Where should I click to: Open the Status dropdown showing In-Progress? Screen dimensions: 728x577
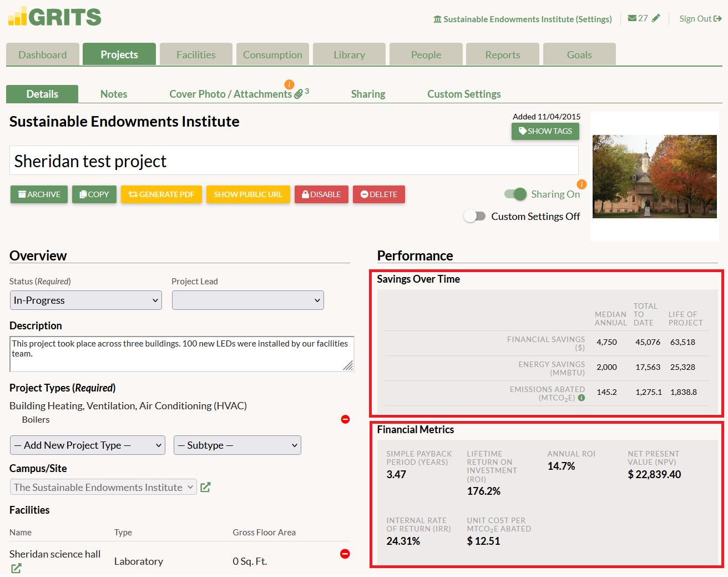(x=86, y=300)
